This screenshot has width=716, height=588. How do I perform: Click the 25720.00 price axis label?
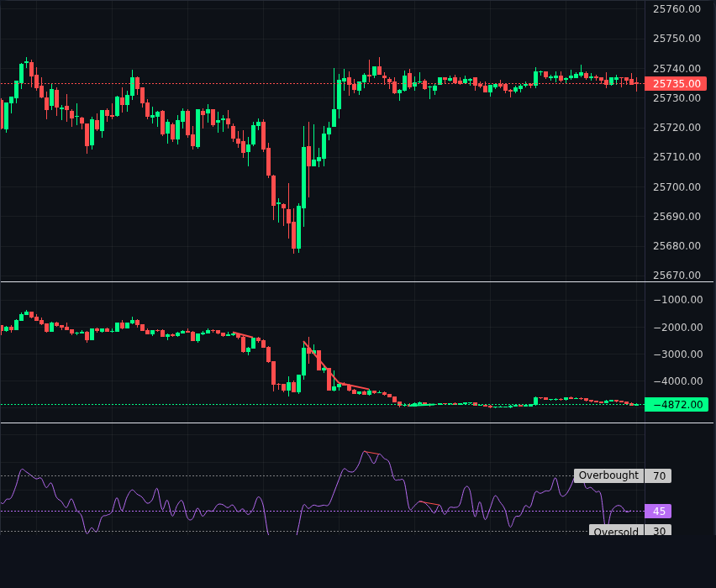677,128
